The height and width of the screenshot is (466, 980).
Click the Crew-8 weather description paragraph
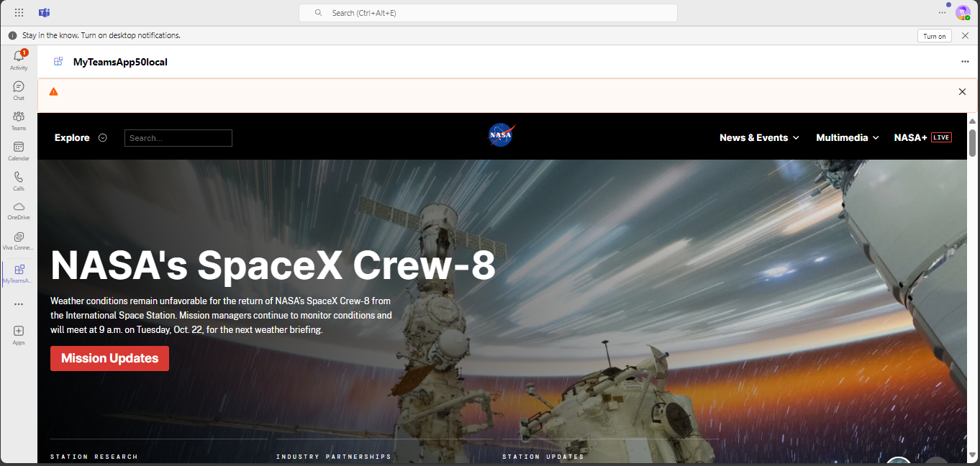pos(222,315)
